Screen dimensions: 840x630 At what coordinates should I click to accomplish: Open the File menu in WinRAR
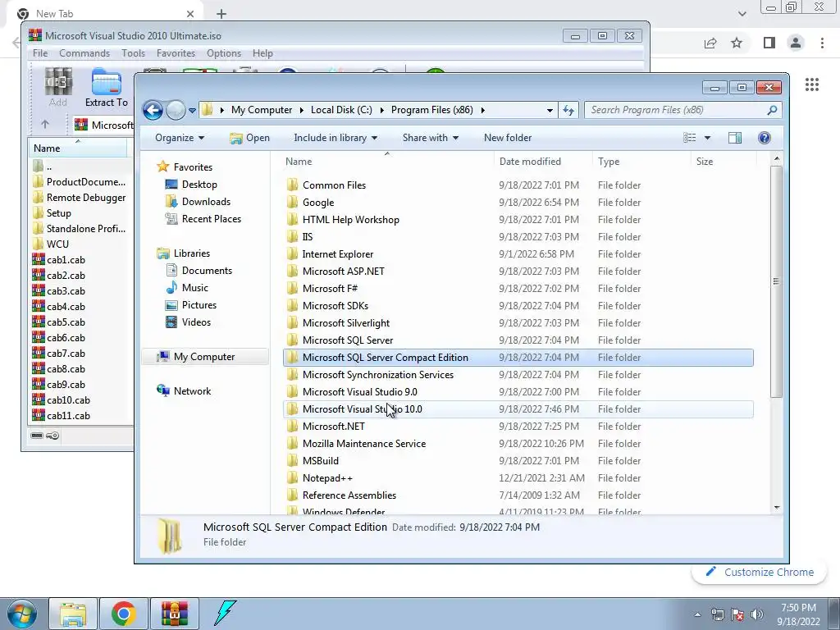40,53
